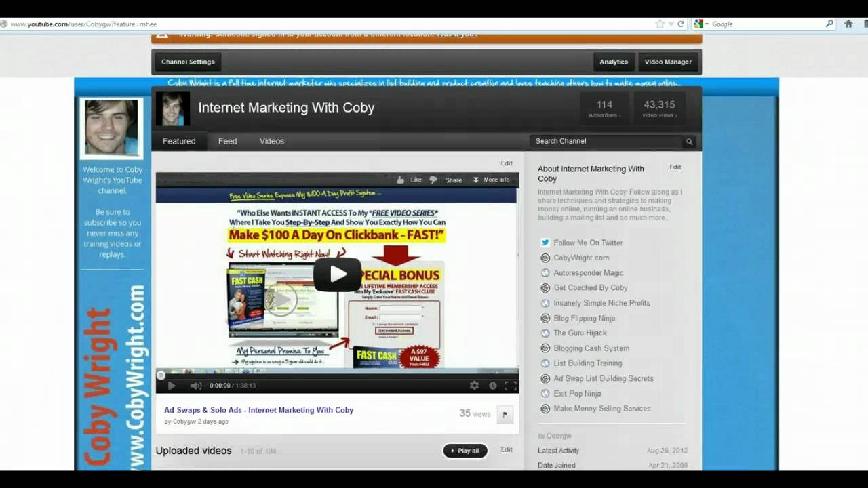Reload the page using refresh icon
The image size is (868, 488).
point(681,24)
